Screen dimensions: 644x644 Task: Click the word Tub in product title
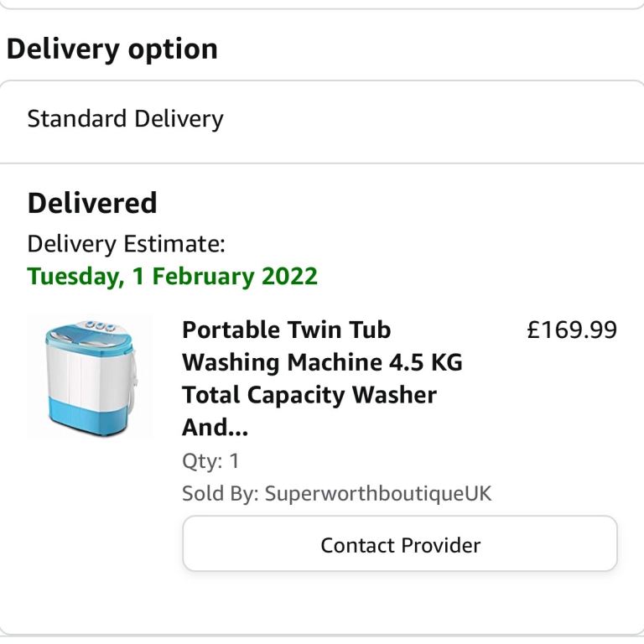tap(370, 330)
